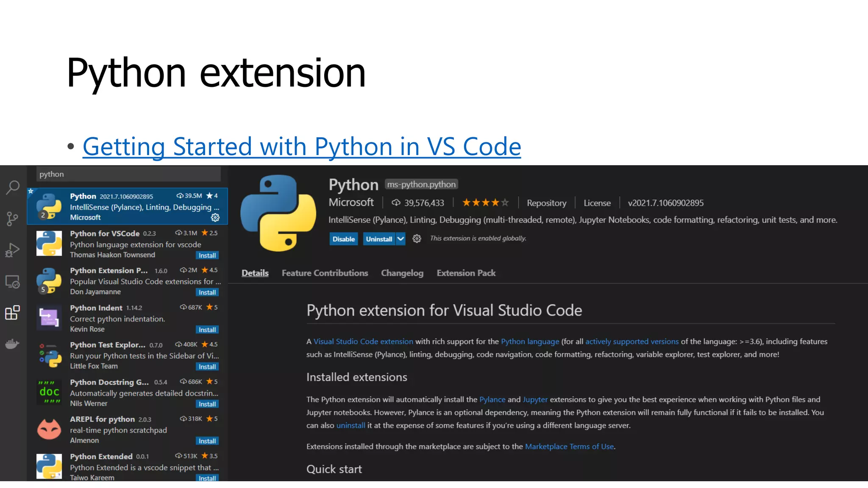
Task: Open the Extensions view icon
Action: [x=12, y=313]
